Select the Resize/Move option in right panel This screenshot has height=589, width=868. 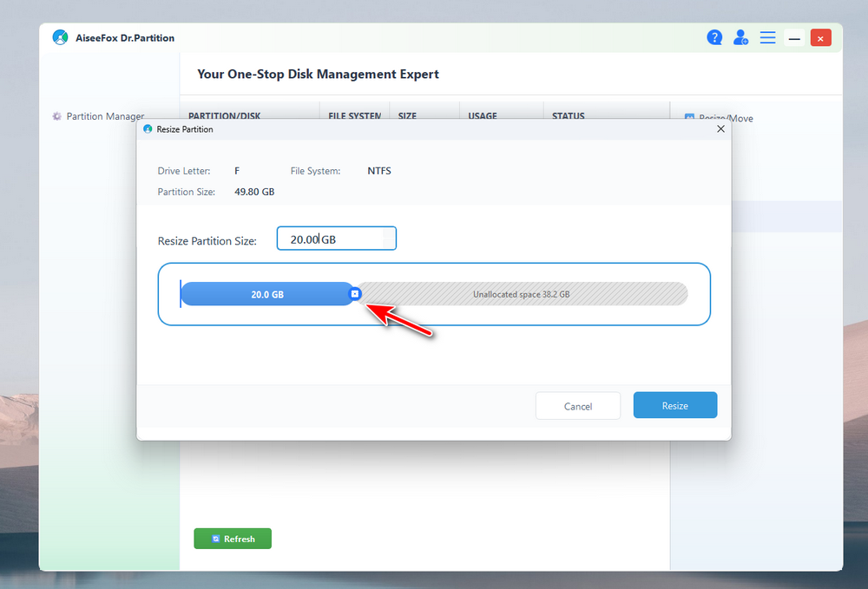(720, 118)
